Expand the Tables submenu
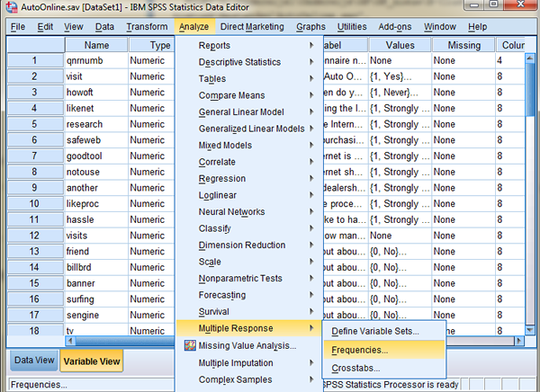The image size is (540, 392). (249, 78)
